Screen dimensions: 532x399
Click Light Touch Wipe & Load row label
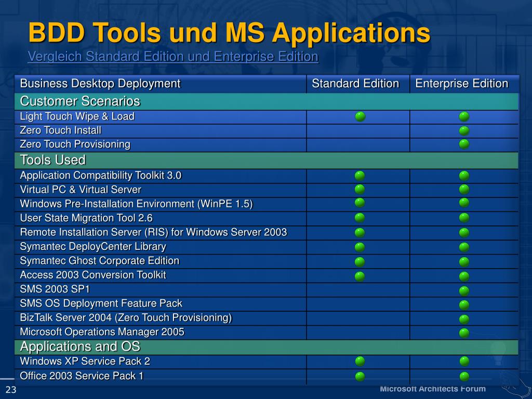click(x=77, y=116)
